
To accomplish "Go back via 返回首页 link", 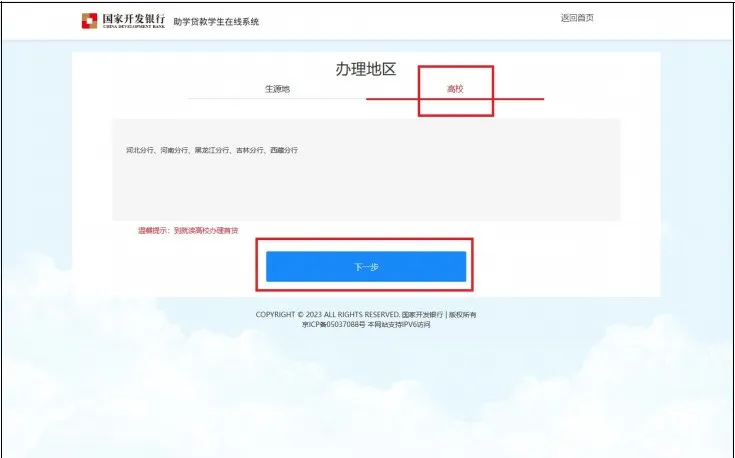I will [x=577, y=18].
